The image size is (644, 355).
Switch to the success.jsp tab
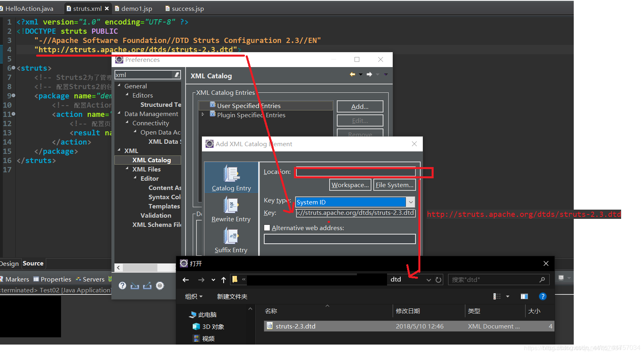(184, 8)
